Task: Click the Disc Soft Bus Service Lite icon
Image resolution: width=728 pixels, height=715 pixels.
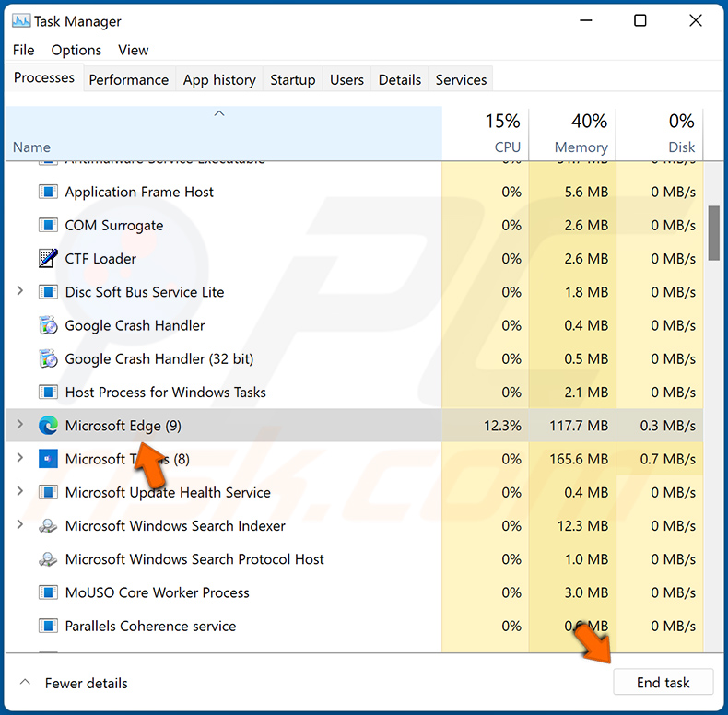Action: [48, 292]
